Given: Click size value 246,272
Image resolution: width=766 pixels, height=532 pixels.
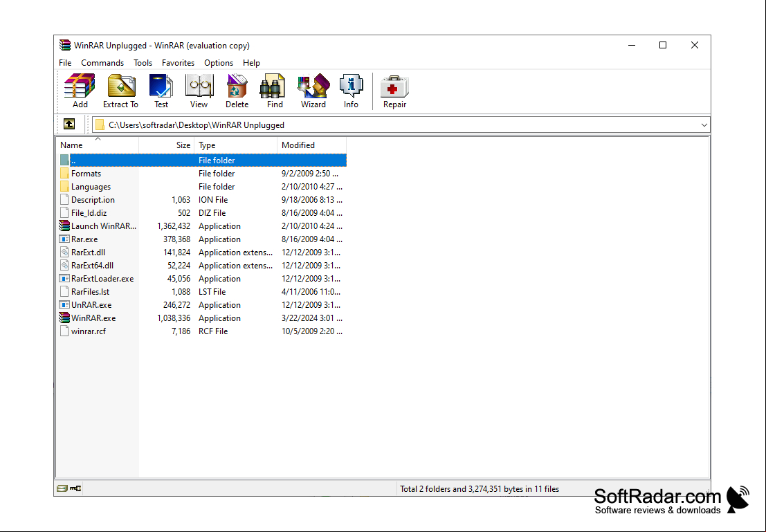Looking at the screenshot, I should click(x=177, y=305).
